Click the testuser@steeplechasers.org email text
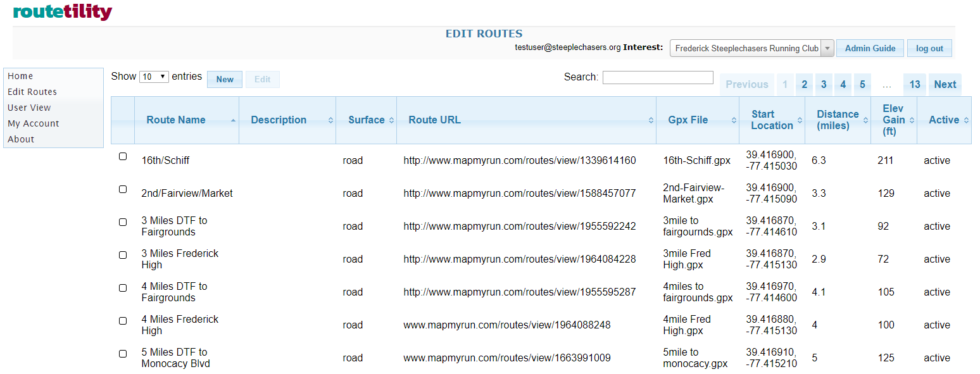980x374 pixels. [x=567, y=47]
